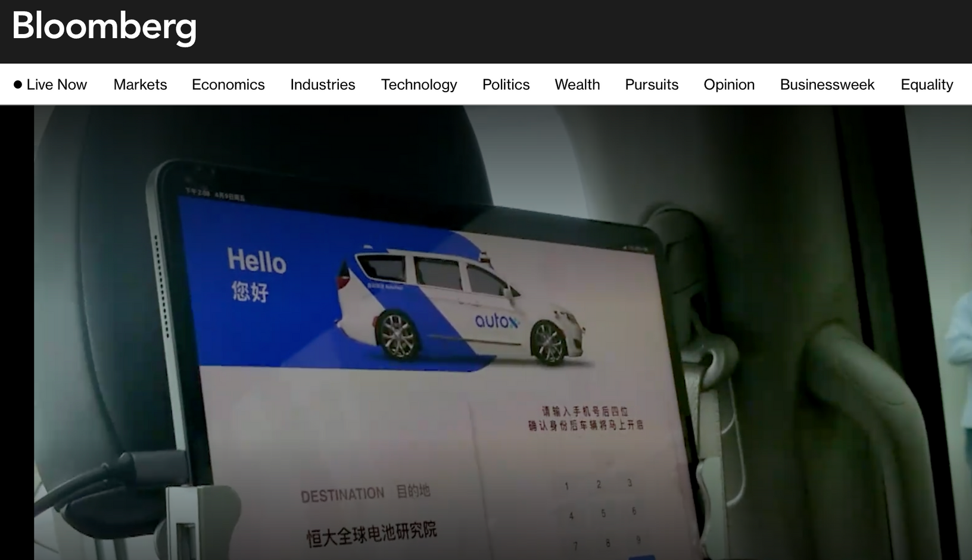This screenshot has width=972, height=560.
Task: Open the Economics menu item
Action: [228, 85]
